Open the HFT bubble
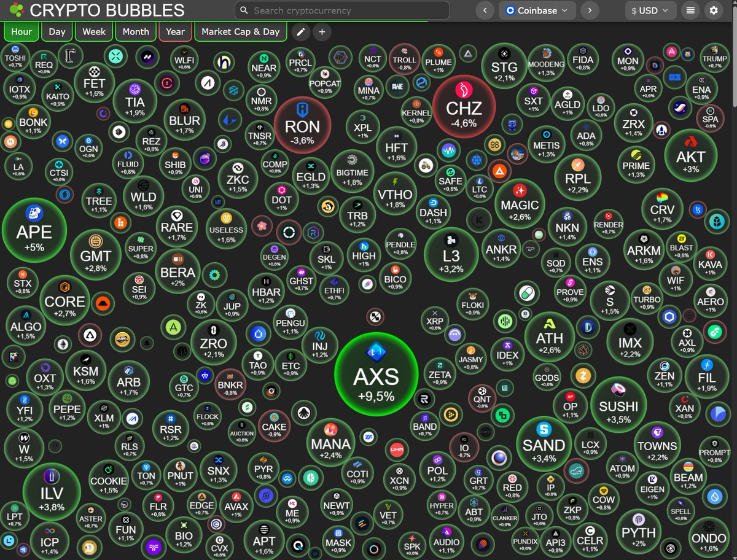 396,147
